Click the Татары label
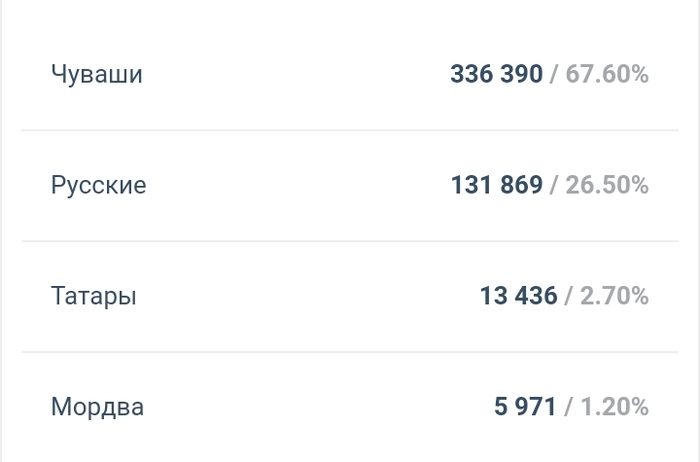The height and width of the screenshot is (462, 700). tap(94, 296)
